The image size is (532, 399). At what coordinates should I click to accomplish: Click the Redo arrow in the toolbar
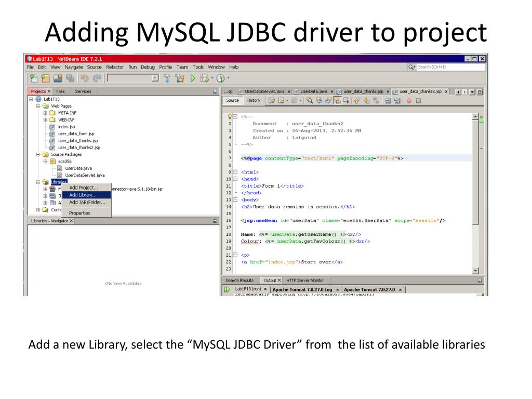(97, 78)
